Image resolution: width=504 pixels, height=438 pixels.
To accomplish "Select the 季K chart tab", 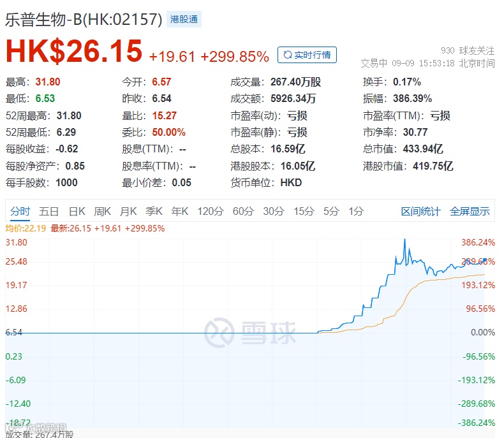I will (154, 211).
